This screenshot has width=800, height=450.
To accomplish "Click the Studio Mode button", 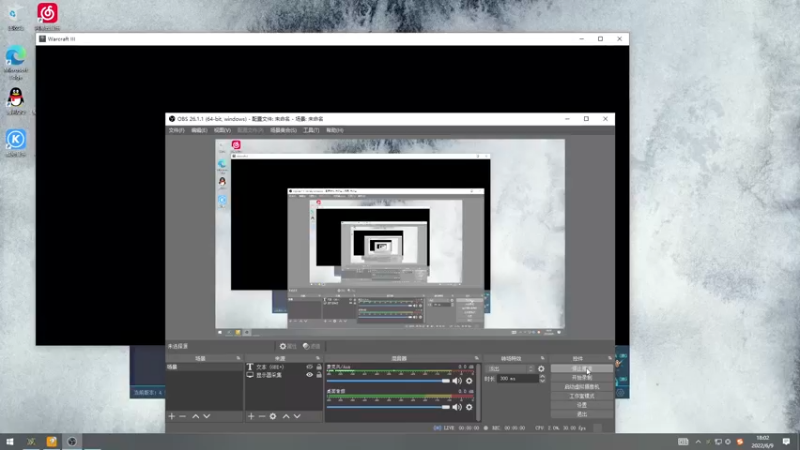I will pos(582,396).
